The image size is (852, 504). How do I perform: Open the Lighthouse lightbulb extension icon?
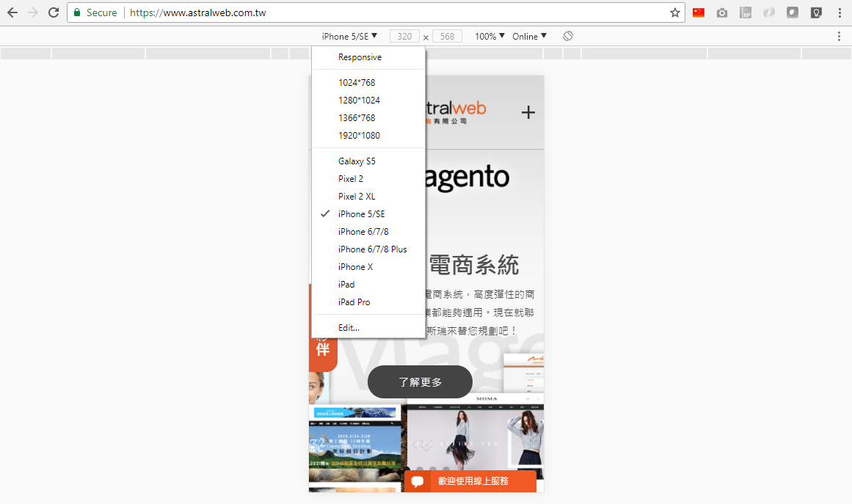(815, 12)
